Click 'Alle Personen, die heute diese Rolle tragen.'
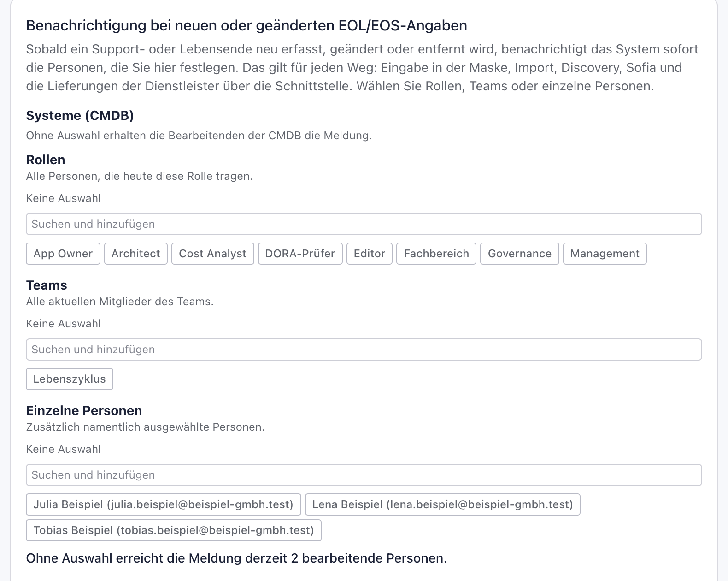This screenshot has width=728, height=581. coord(139,176)
